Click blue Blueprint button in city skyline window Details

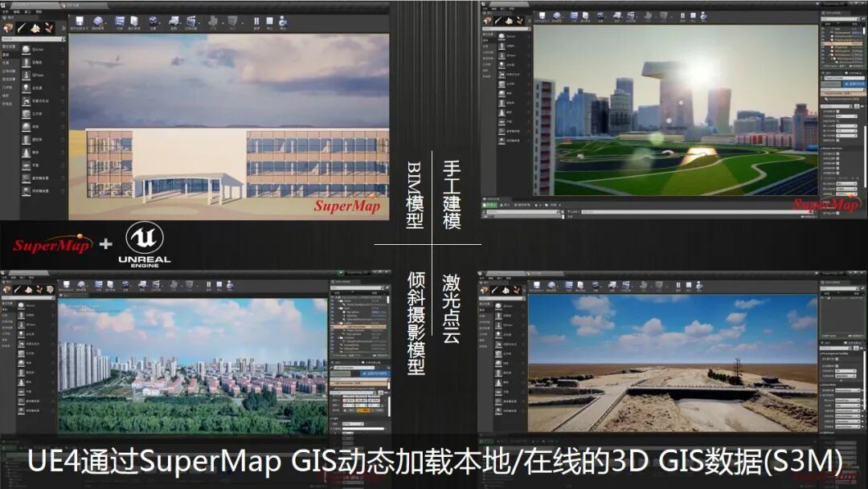(x=854, y=84)
